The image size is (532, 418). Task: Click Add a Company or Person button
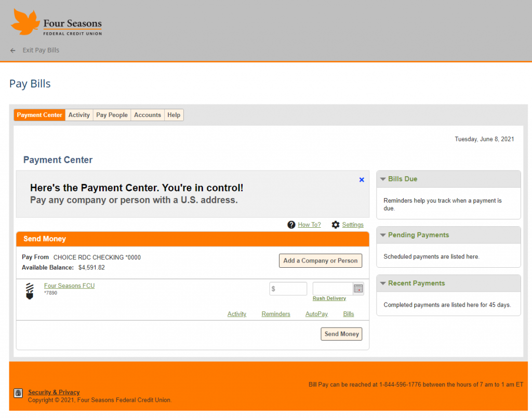[x=321, y=261]
